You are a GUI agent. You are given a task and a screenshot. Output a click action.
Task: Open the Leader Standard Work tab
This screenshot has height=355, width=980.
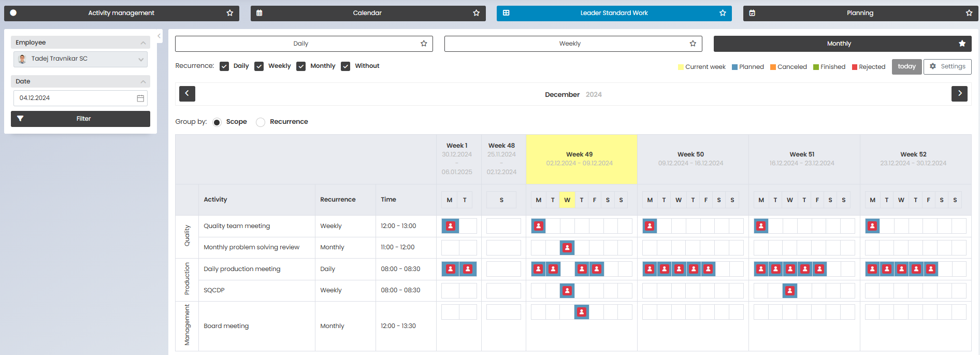(614, 13)
